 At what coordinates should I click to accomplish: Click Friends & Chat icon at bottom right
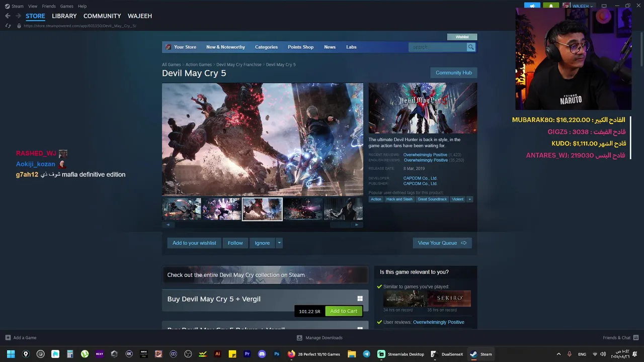[636, 338]
